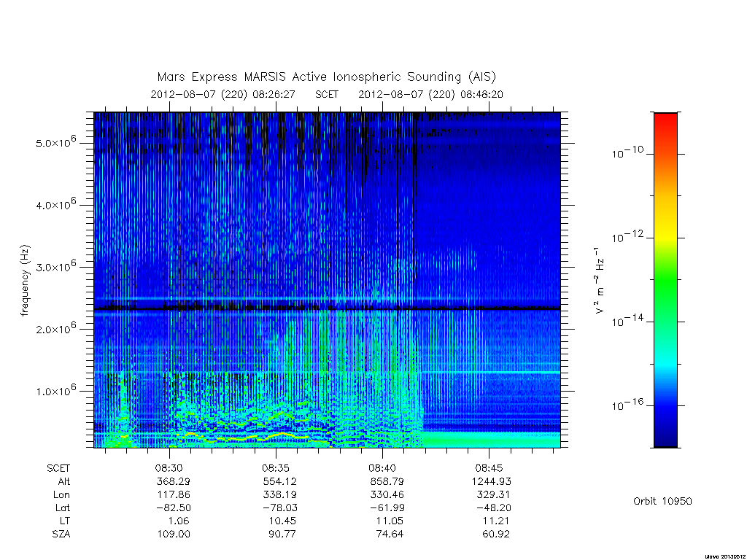The width and height of the screenshot is (747, 560).
Task: Select the end time '2012-08-07 (220) 08:48:20'
Action: coord(430,94)
